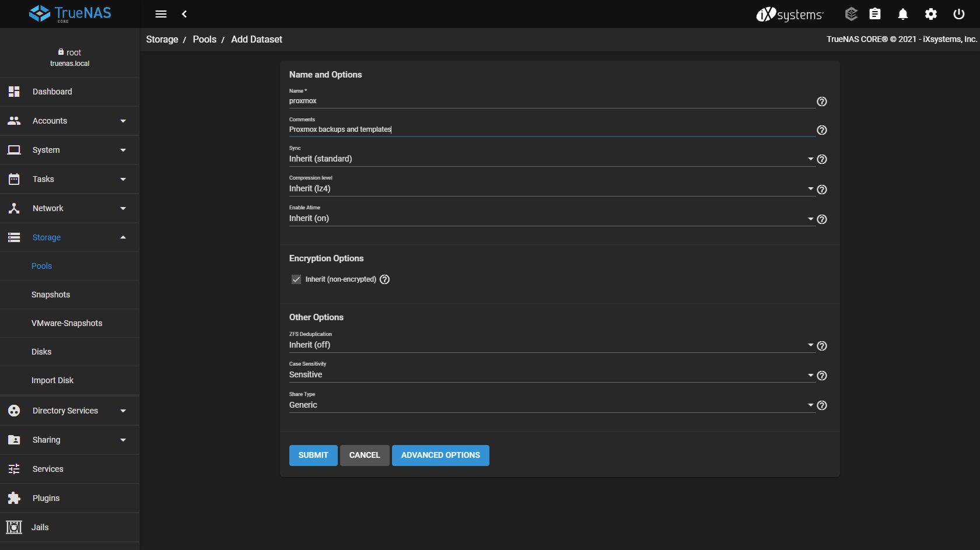The width and height of the screenshot is (980, 550).
Task: Open the task manager clipboard icon
Action: click(875, 14)
